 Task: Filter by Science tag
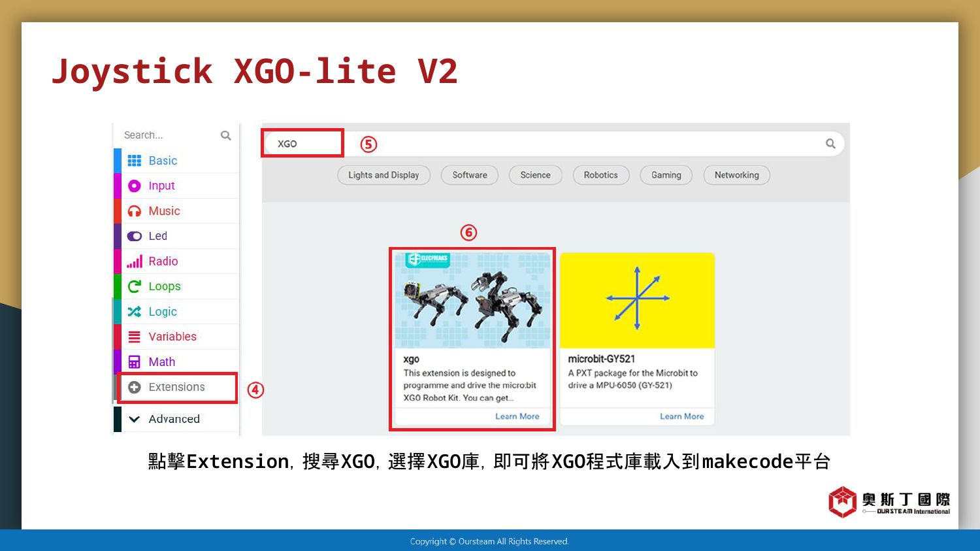535,175
